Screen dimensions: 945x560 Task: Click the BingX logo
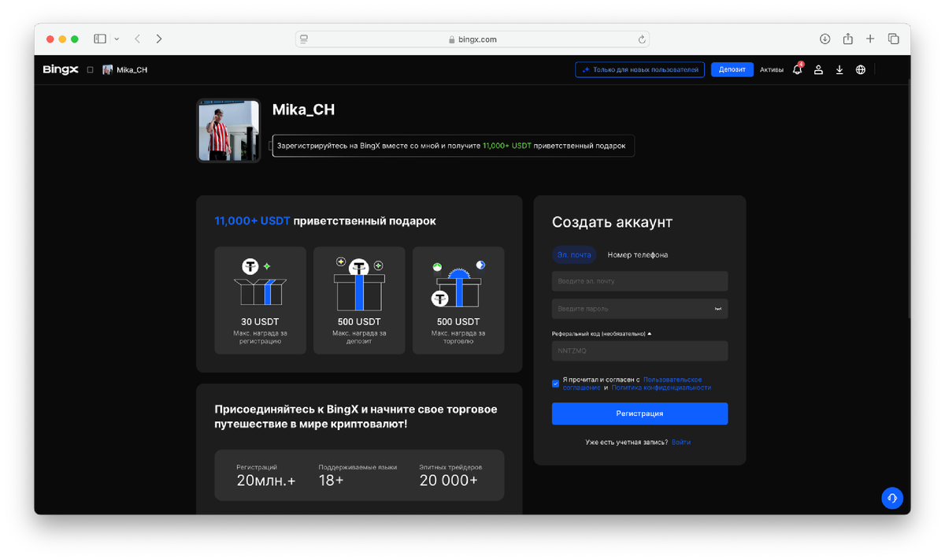pos(61,69)
